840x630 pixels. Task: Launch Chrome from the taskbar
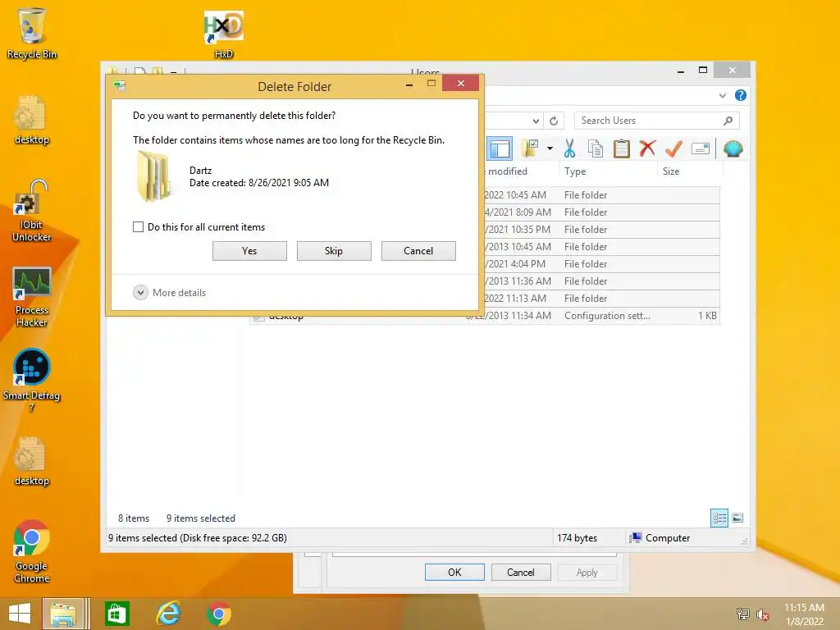tap(218, 614)
